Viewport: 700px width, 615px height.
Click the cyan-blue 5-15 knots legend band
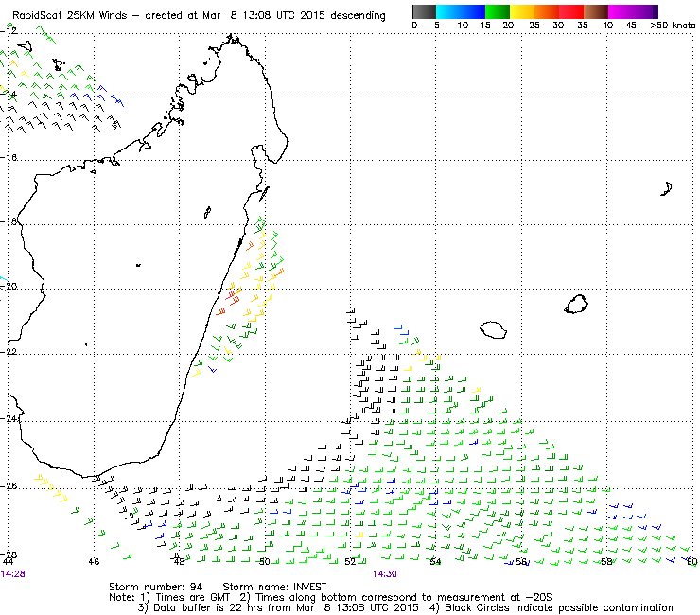[x=461, y=11]
